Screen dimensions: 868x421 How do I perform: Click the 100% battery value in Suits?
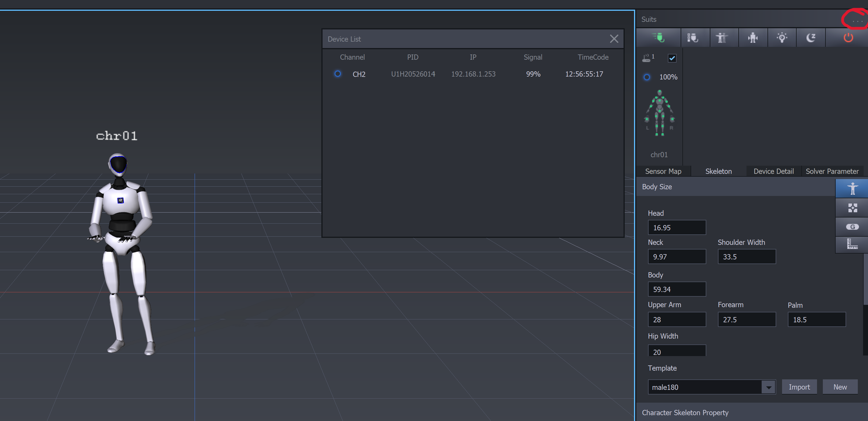(x=668, y=77)
